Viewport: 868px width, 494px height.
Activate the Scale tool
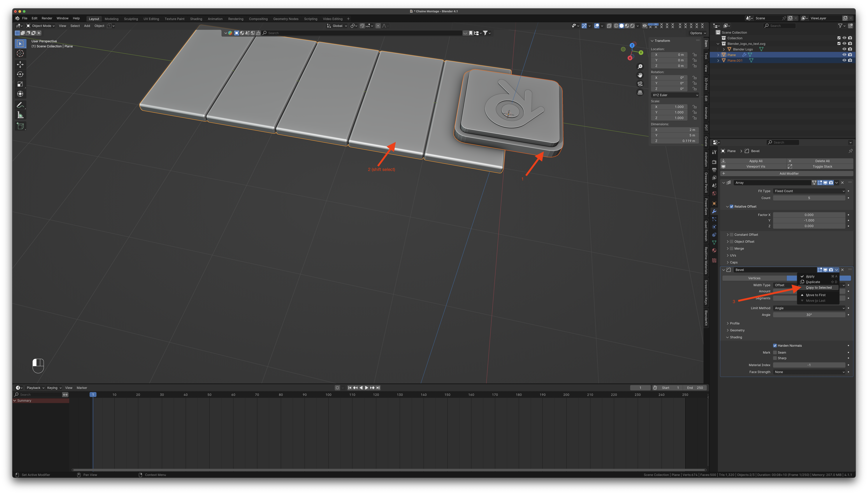pyautogui.click(x=20, y=84)
